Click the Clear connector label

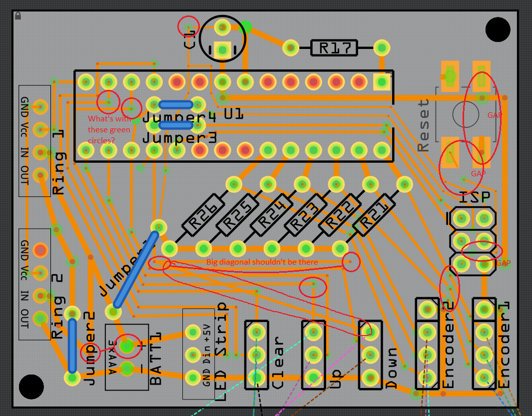[x=278, y=363]
